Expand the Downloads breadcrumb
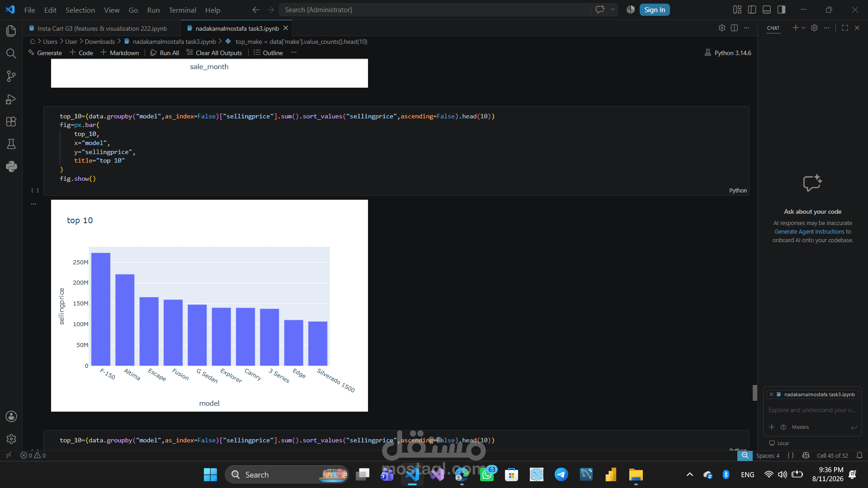 pos(100,42)
